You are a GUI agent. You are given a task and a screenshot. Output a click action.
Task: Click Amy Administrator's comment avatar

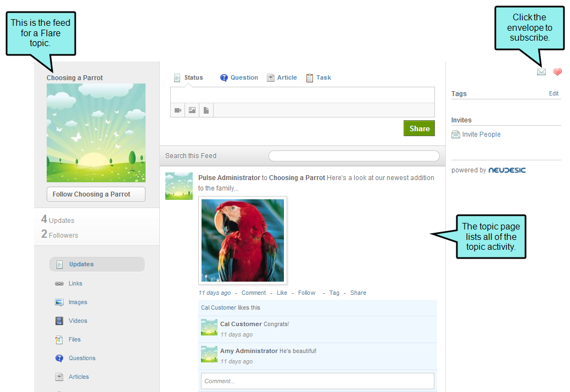[x=209, y=354]
